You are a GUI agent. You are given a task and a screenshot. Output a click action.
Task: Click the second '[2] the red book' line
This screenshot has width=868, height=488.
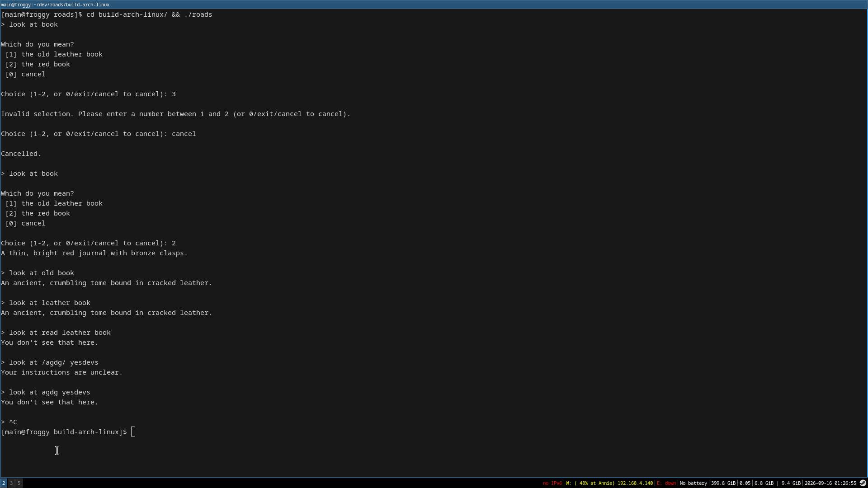38,213
